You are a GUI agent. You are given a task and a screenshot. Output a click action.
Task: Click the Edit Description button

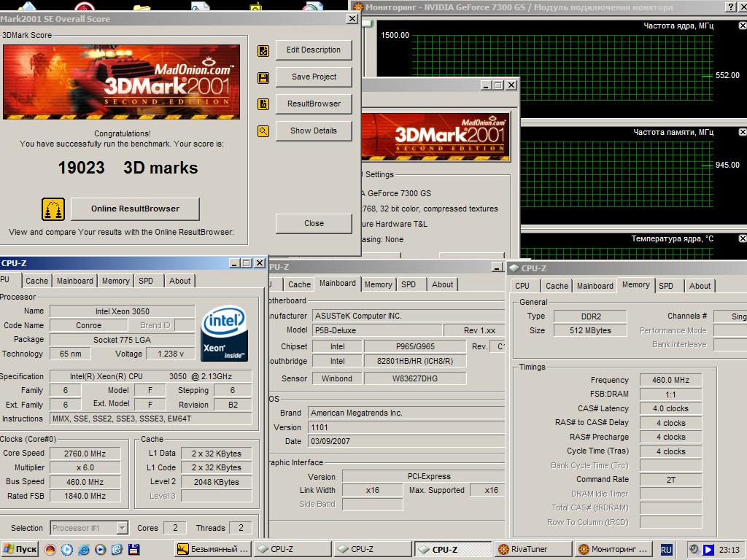pyautogui.click(x=314, y=50)
